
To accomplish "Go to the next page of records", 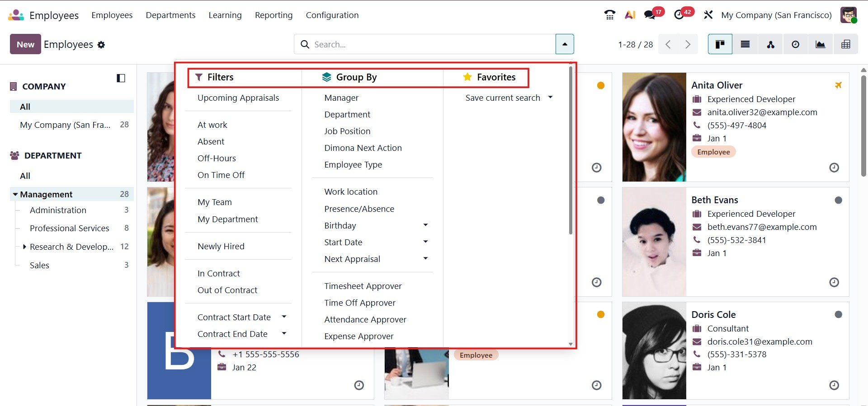I will (688, 44).
